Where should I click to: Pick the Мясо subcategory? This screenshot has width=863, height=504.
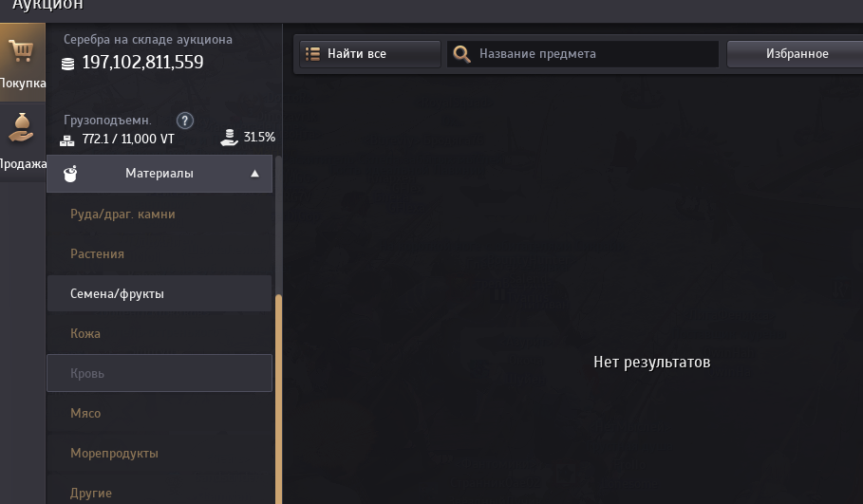[x=85, y=414]
